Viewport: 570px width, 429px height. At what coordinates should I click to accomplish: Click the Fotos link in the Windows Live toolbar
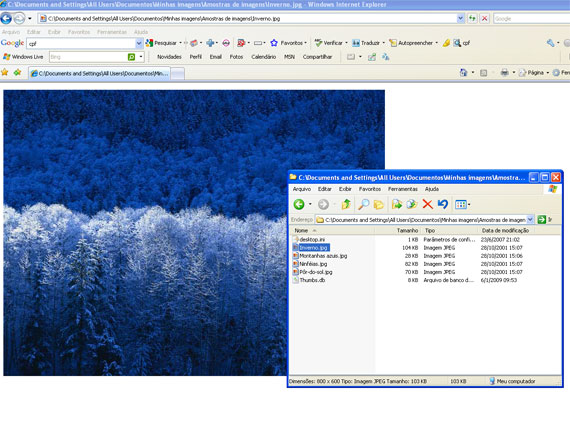coord(236,57)
